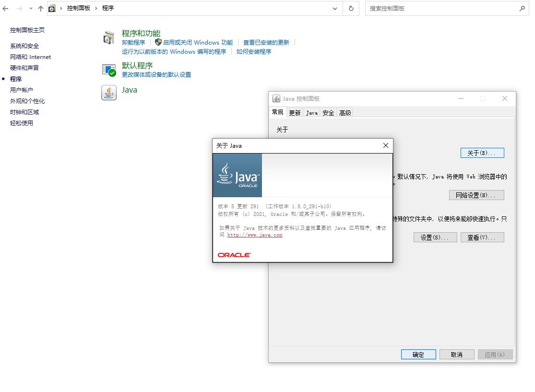Open the recent locations dropdown arrow
535x392 pixels.
click(31, 9)
